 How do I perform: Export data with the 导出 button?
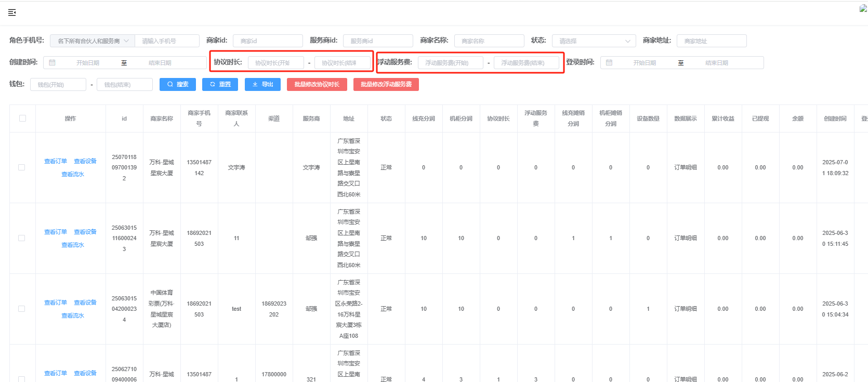(x=262, y=84)
